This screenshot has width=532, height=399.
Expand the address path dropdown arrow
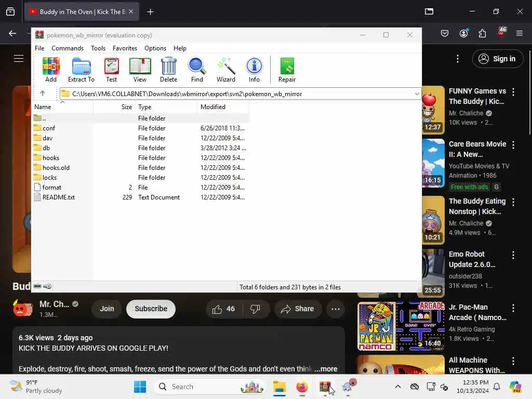(417, 94)
